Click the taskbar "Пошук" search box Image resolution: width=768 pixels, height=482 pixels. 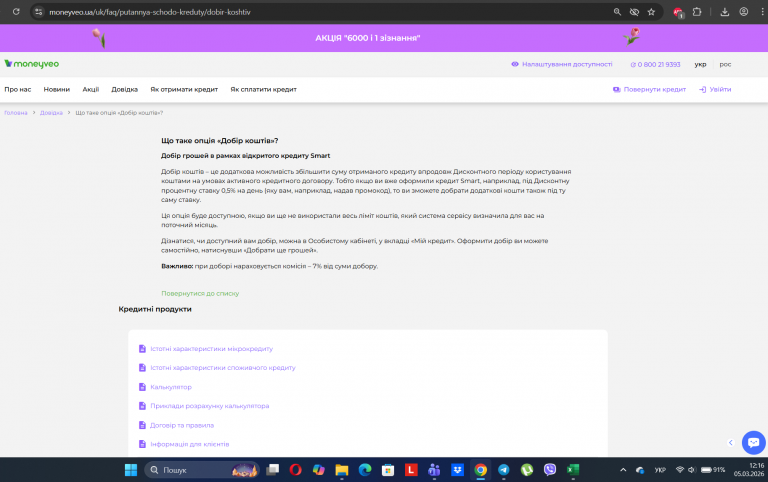202,470
